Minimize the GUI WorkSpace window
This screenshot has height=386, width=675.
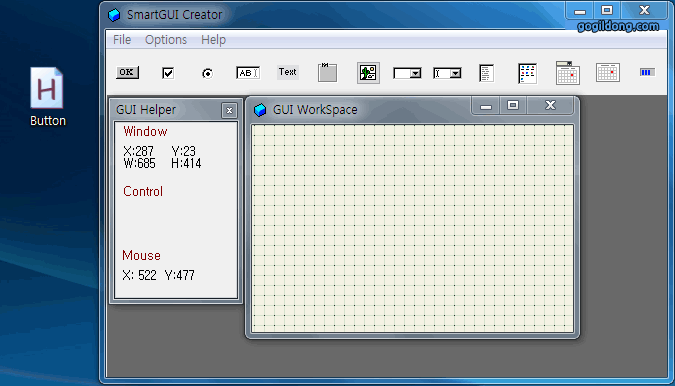[x=486, y=105]
